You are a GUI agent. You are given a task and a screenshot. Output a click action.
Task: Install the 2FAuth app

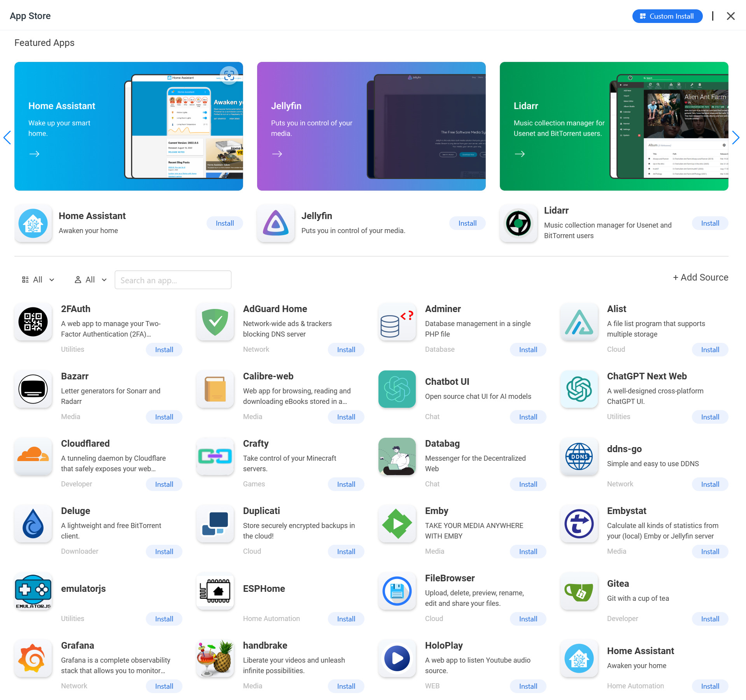click(x=164, y=350)
